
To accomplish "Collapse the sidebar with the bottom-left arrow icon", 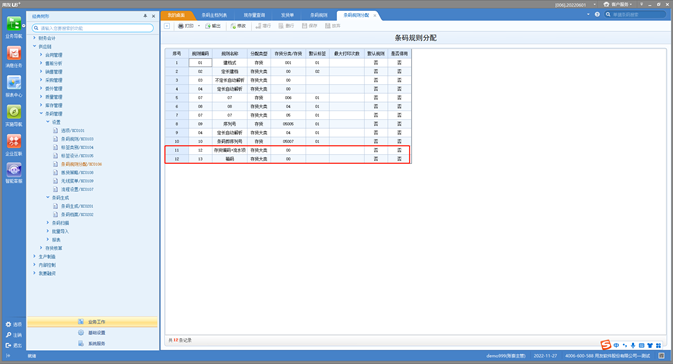I will click(x=8, y=355).
